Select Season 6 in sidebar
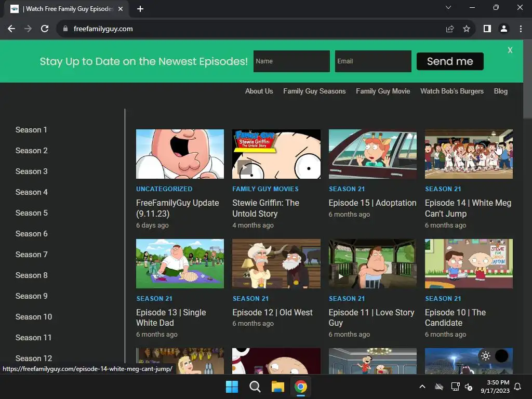532x399 pixels. tap(31, 234)
